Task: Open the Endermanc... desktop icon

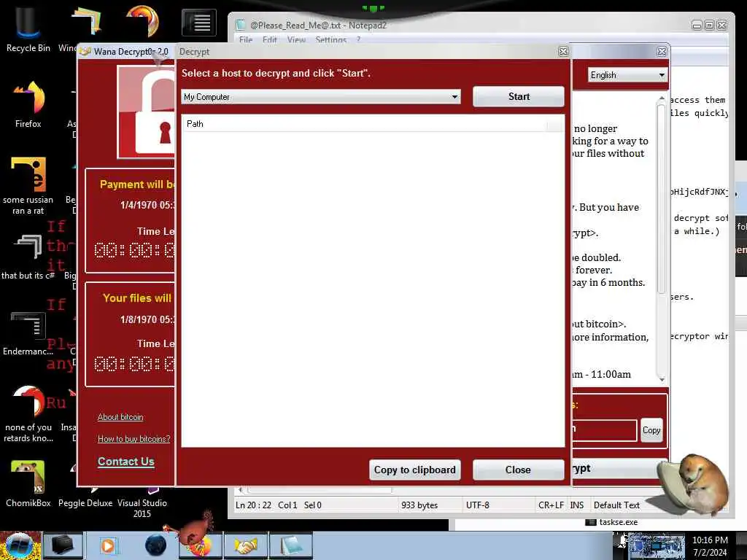Action: pos(28,333)
